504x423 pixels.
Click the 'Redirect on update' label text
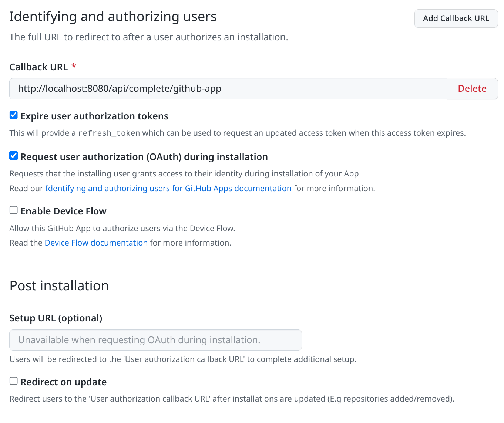[x=64, y=382]
